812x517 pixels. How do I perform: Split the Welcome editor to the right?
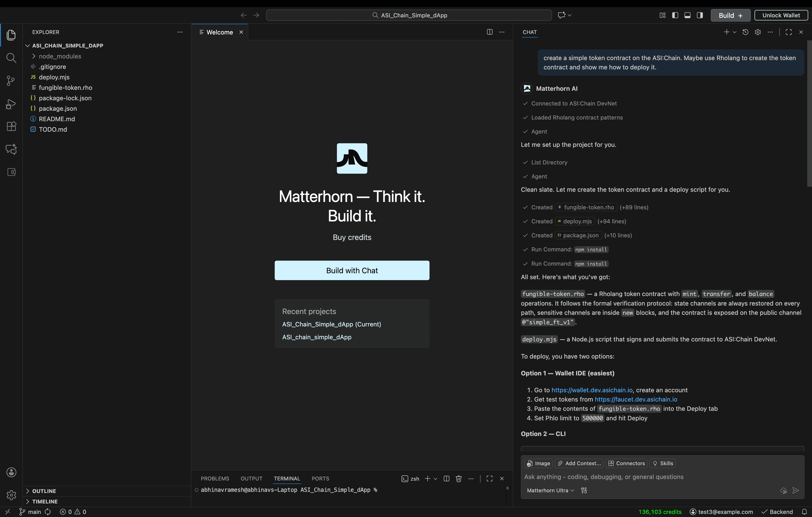pos(490,32)
